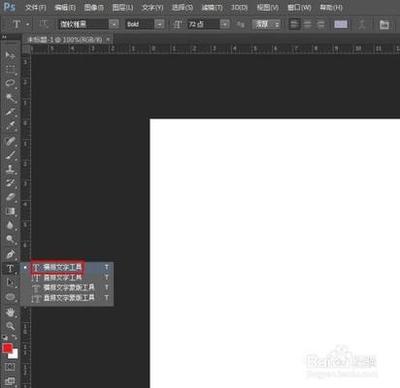Open the Bold font style dropdown arrow
400x388 pixels.
click(159, 24)
